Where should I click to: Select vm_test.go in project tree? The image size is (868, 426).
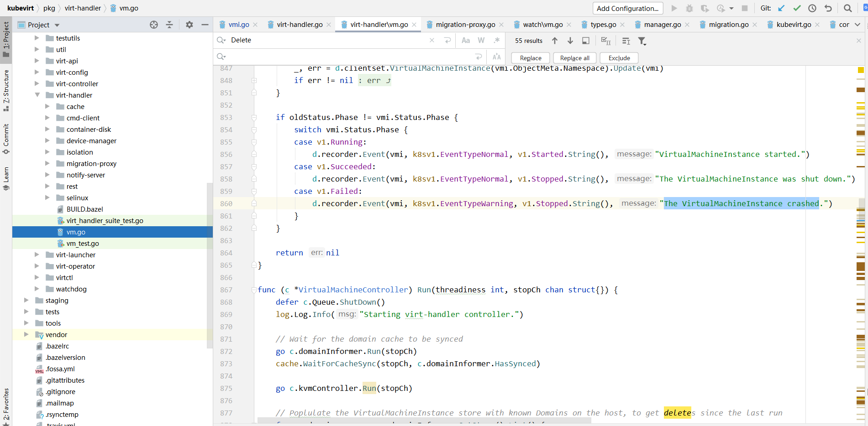tap(83, 243)
